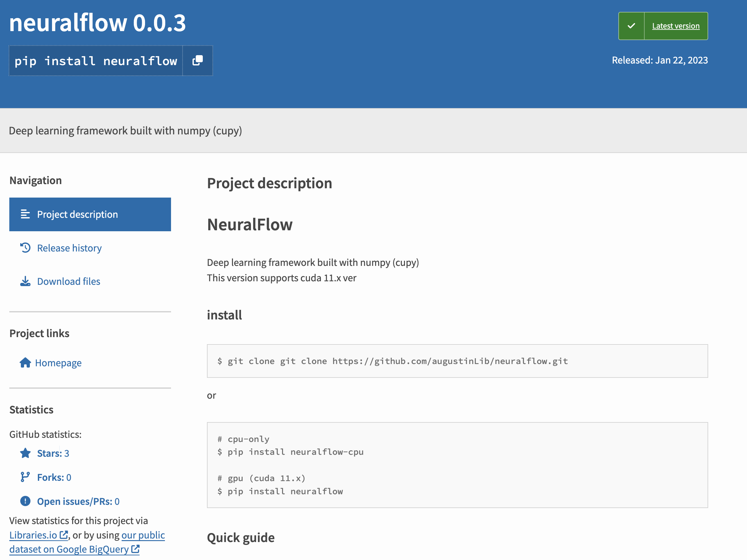The width and height of the screenshot is (747, 560).
Task: Click the Homepage house icon
Action: point(25,362)
